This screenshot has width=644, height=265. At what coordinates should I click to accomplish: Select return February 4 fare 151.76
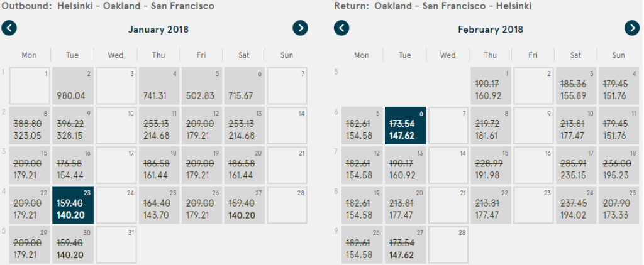click(x=619, y=85)
